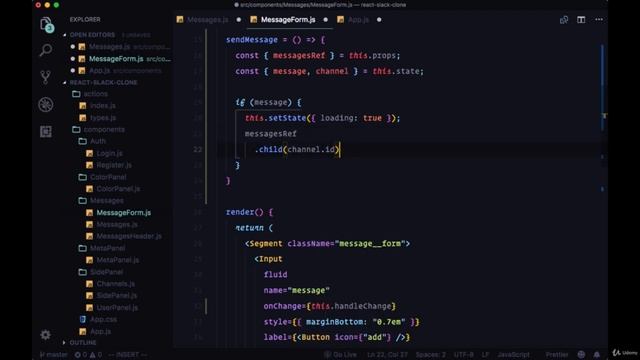The width and height of the screenshot is (640, 360).
Task: Click Prettier in the status bar
Action: pyautogui.click(x=557, y=355)
